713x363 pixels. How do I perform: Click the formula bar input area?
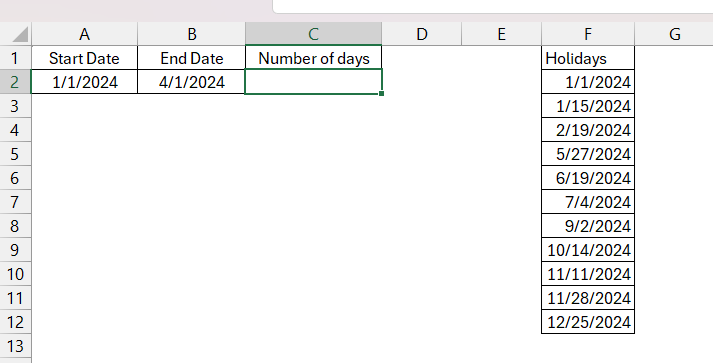[493, 6]
